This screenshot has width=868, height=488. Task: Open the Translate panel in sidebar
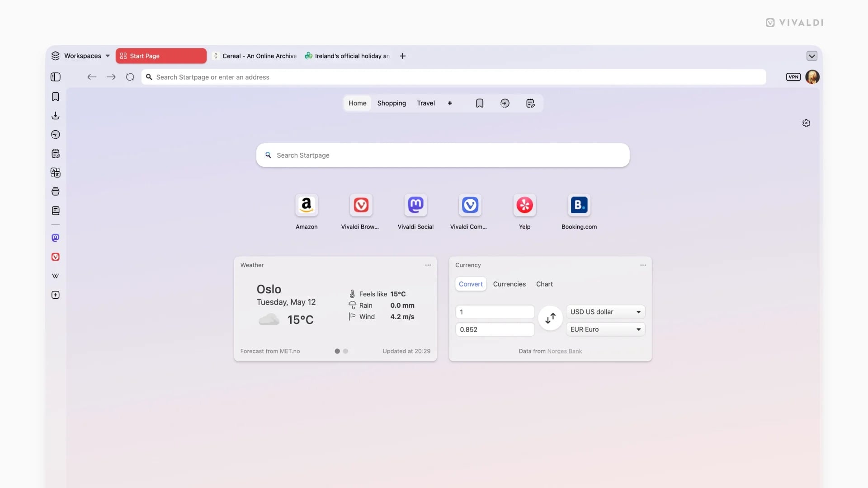56,173
